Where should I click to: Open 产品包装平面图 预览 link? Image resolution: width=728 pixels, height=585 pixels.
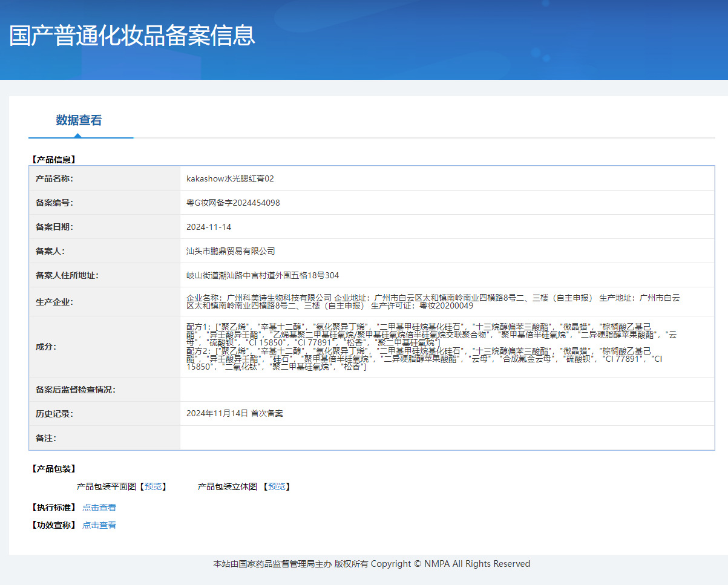(153, 486)
